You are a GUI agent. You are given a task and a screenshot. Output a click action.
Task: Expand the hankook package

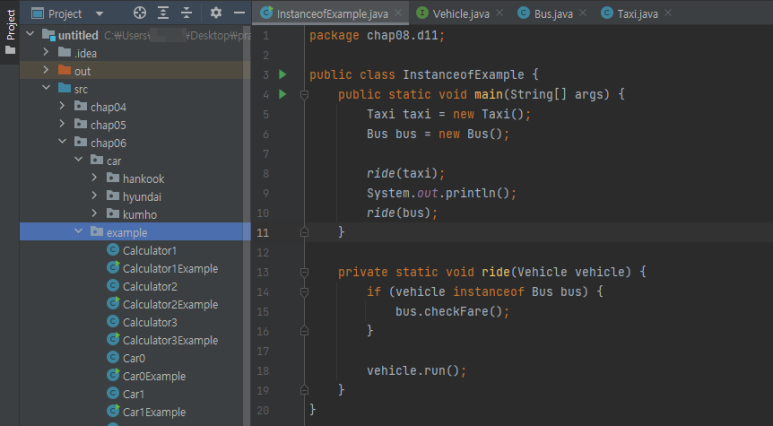[94, 178]
